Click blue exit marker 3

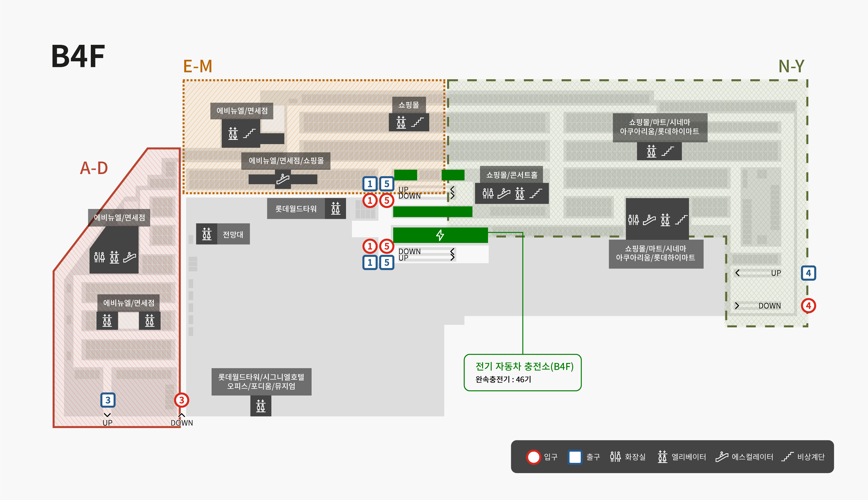pos(108,400)
